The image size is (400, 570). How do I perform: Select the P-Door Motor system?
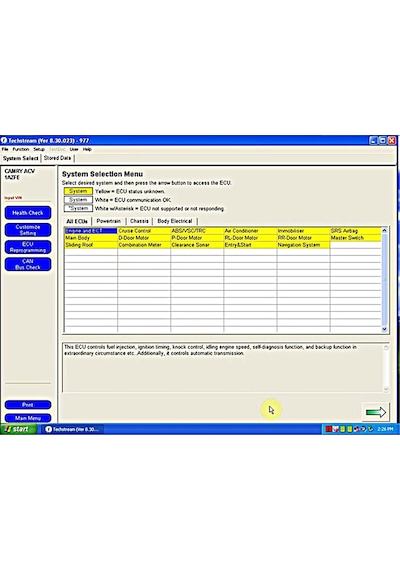pos(197,238)
